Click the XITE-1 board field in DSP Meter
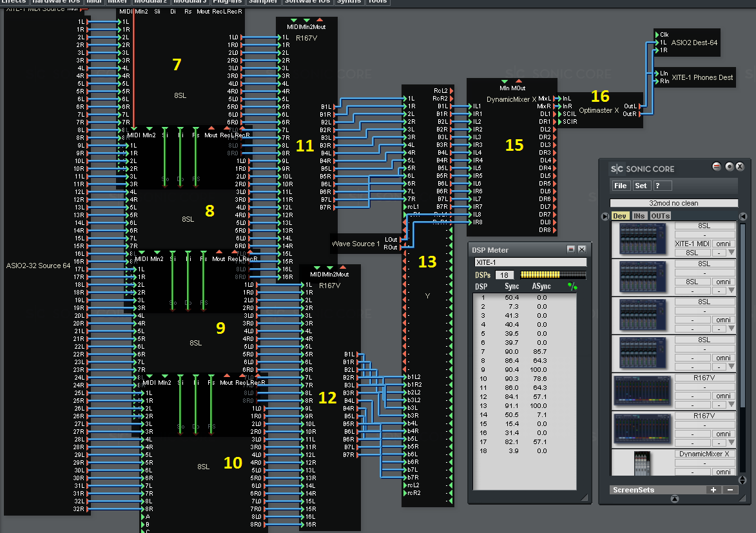The width and height of the screenshot is (756, 533). [530, 262]
